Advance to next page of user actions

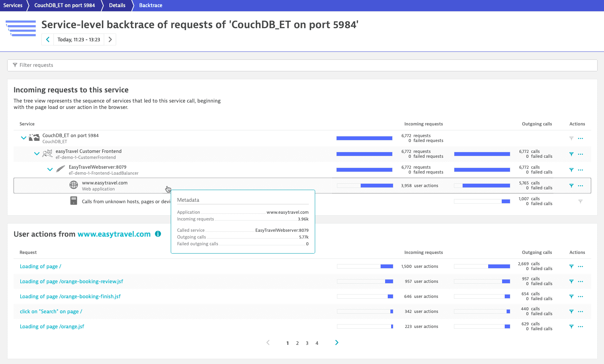click(x=337, y=343)
